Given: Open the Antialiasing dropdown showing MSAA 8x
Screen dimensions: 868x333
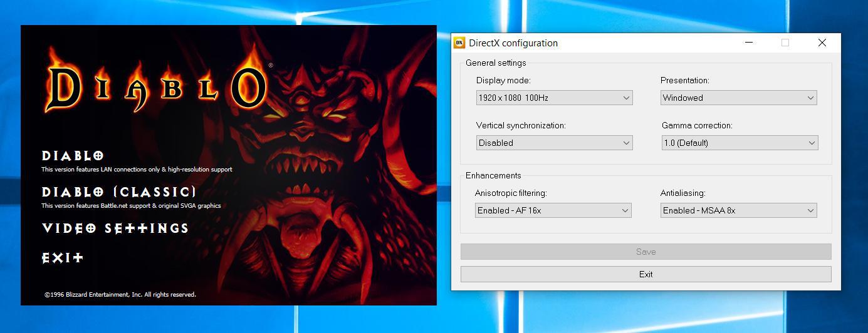Looking at the screenshot, I should coord(738,210).
